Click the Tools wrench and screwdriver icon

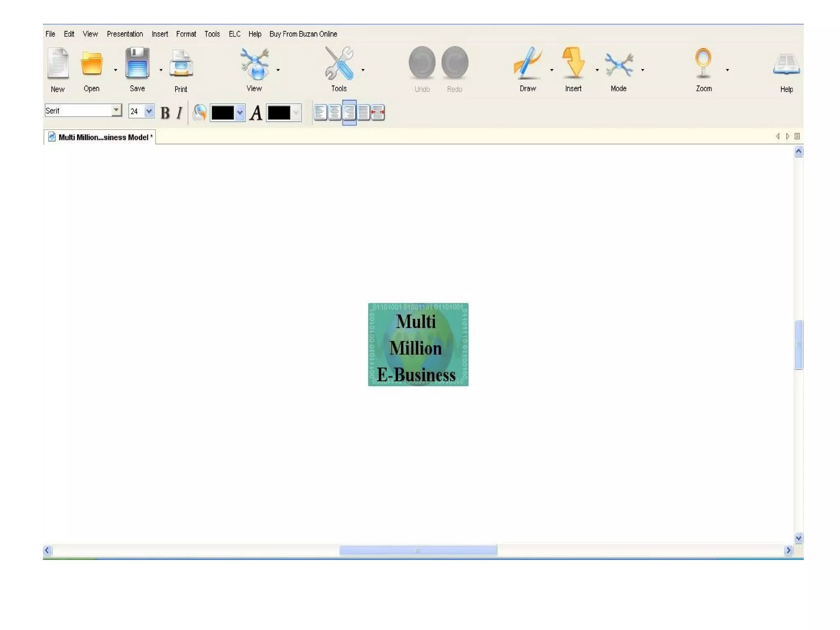coord(339,63)
